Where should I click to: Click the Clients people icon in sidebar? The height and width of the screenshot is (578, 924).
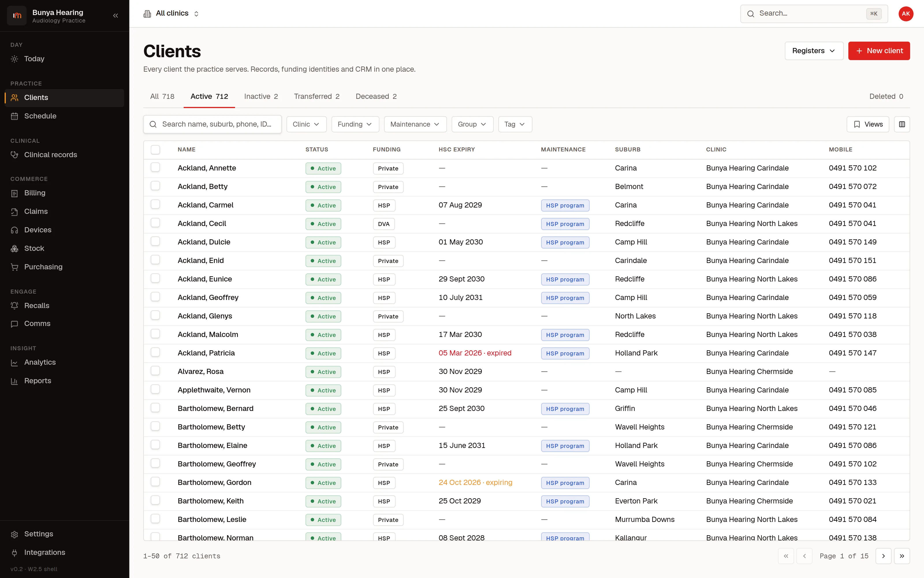click(x=14, y=97)
